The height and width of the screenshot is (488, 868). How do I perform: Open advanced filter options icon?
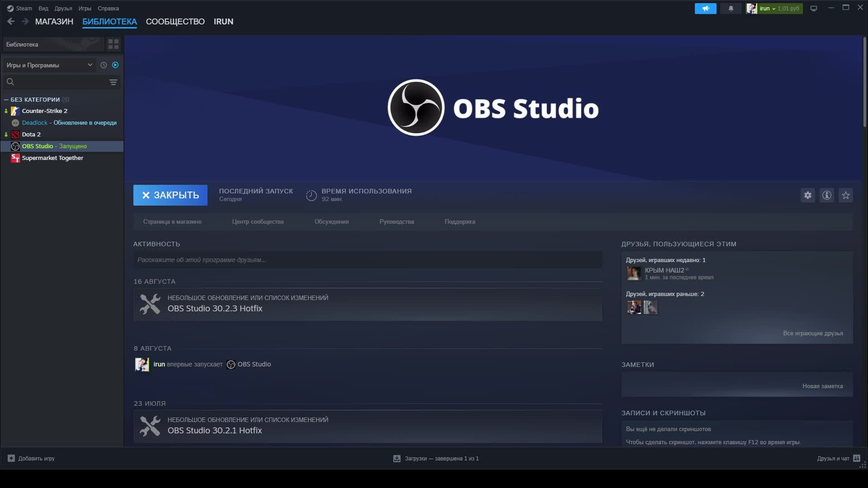click(x=113, y=82)
